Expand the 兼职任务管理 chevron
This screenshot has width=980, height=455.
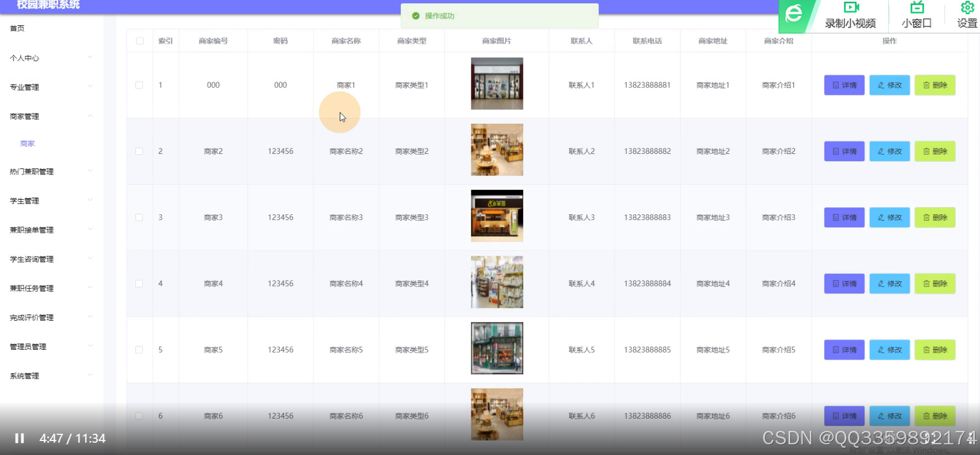90,287
